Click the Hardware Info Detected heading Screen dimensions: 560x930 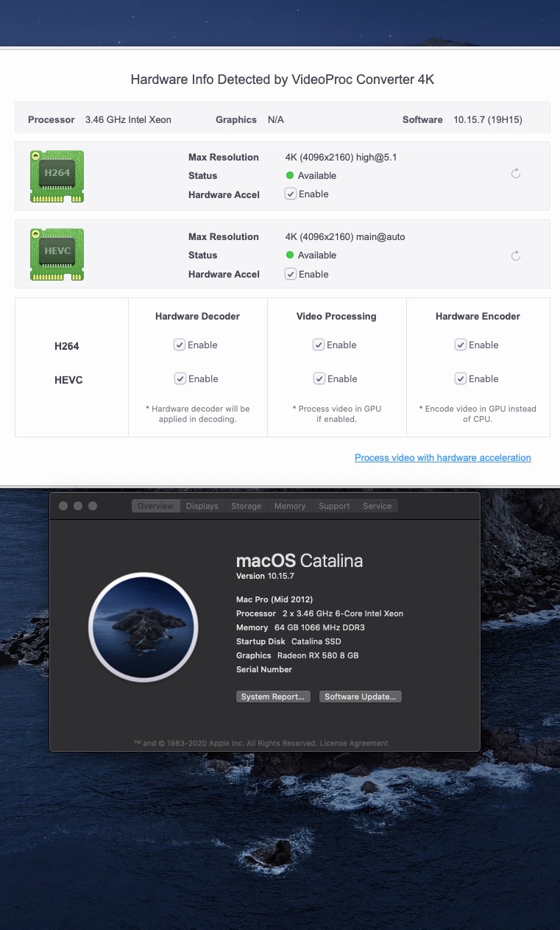coord(283,80)
